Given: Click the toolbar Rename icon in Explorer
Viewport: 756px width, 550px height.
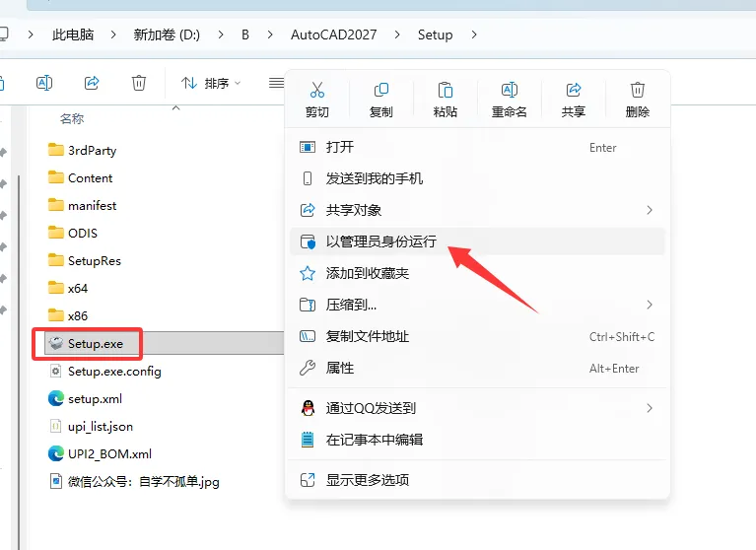Looking at the screenshot, I should pos(44,83).
